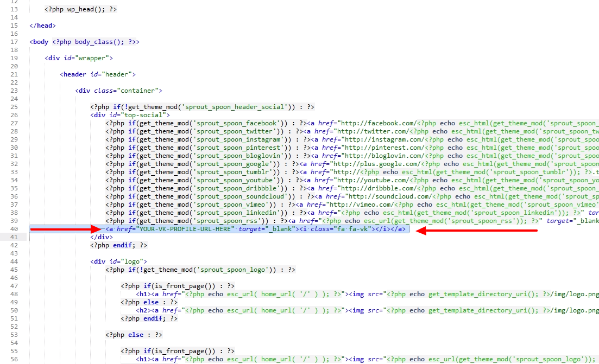Click 'sprout_spoon_linkedin' in the if condition
The width and height of the screenshot is (599, 364).
(236, 213)
